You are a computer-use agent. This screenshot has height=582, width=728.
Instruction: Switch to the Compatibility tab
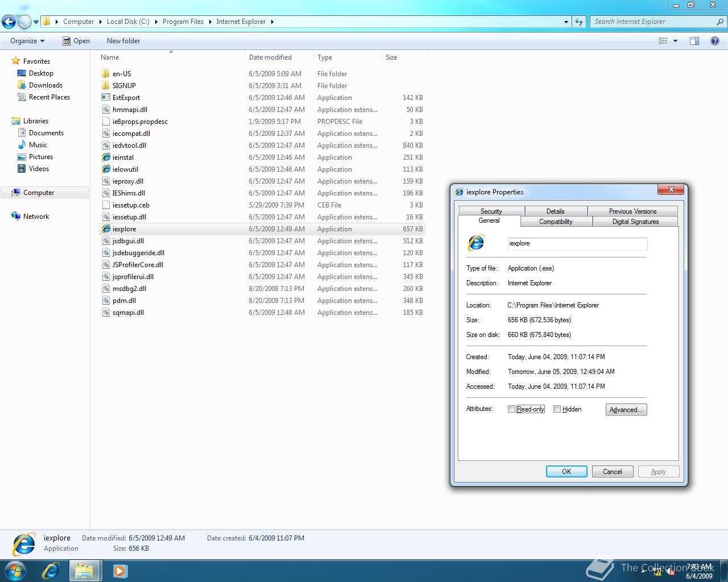pos(556,222)
